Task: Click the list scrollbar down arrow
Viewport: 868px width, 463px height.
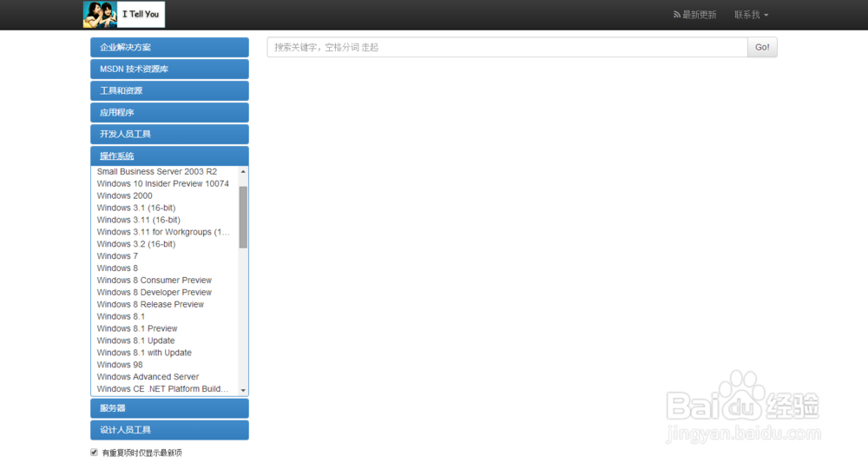Action: pos(243,390)
